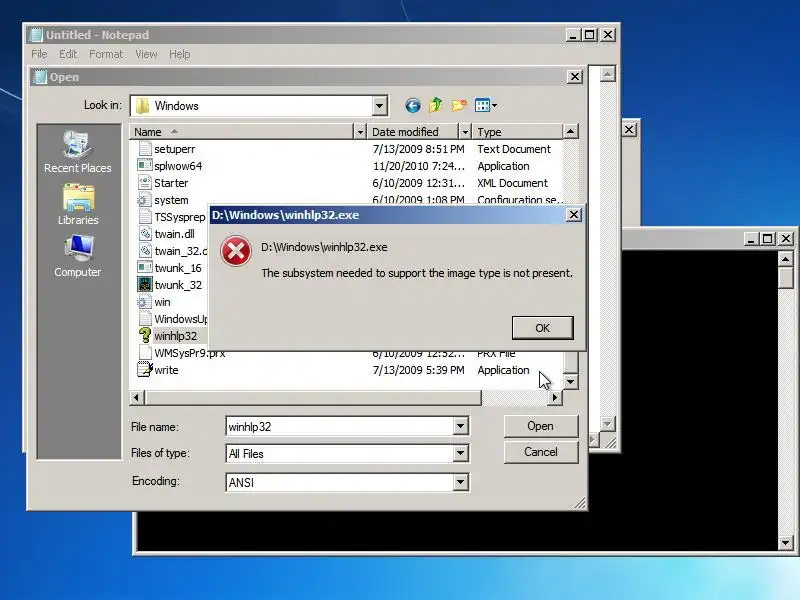This screenshot has height=600, width=800.
Task: Click file list scroll down arrow
Action: (x=571, y=382)
